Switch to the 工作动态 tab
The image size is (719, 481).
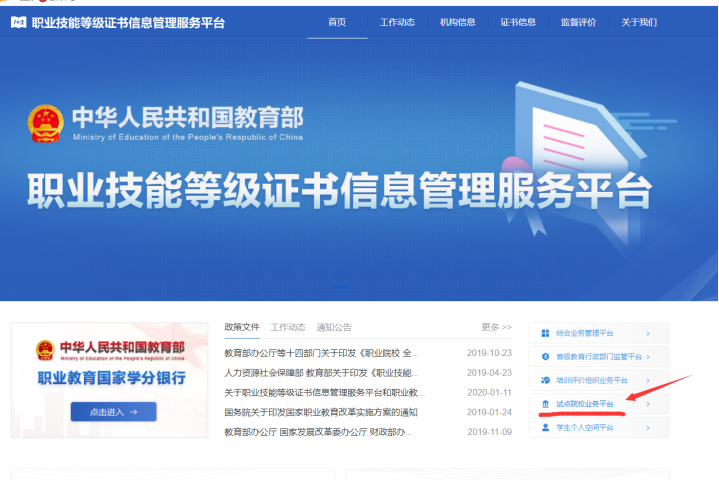click(x=288, y=327)
